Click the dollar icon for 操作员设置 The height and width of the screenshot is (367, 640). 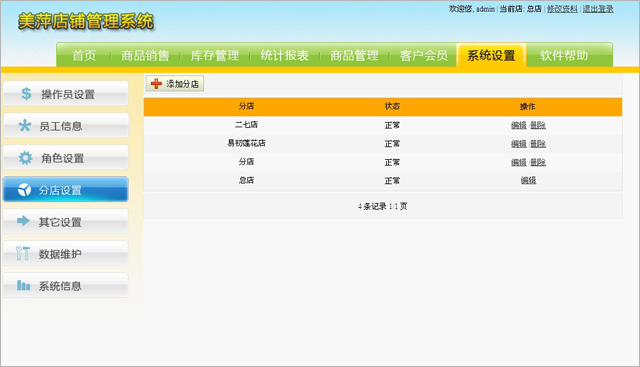pyautogui.click(x=26, y=93)
